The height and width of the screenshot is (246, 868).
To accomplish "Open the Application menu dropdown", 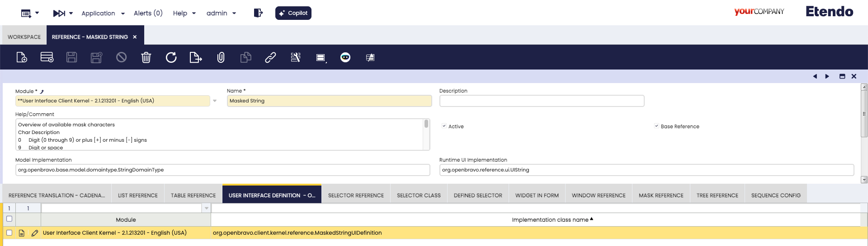I will coord(103,14).
